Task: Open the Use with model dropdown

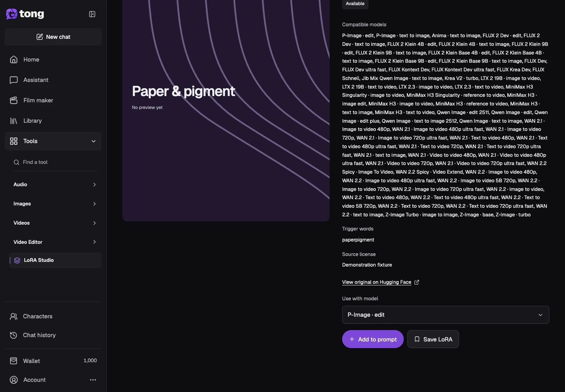Action: [x=446, y=315]
